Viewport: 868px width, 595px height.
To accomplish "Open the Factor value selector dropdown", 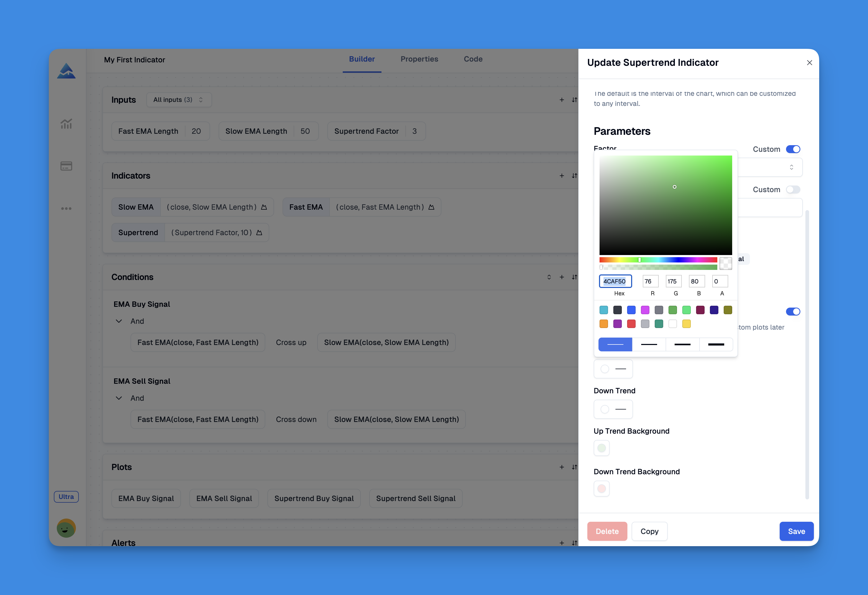I will (x=770, y=167).
